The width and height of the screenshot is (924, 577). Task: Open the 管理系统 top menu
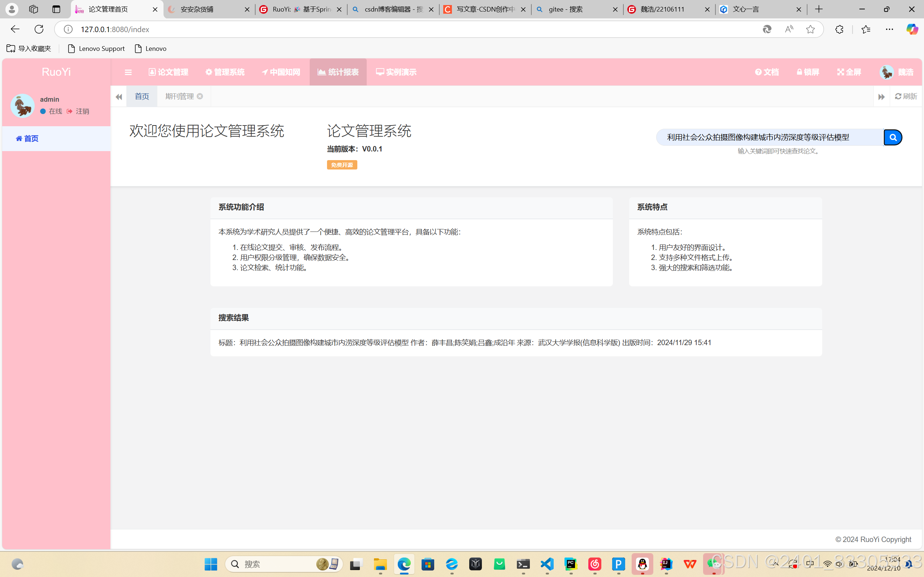click(x=225, y=72)
